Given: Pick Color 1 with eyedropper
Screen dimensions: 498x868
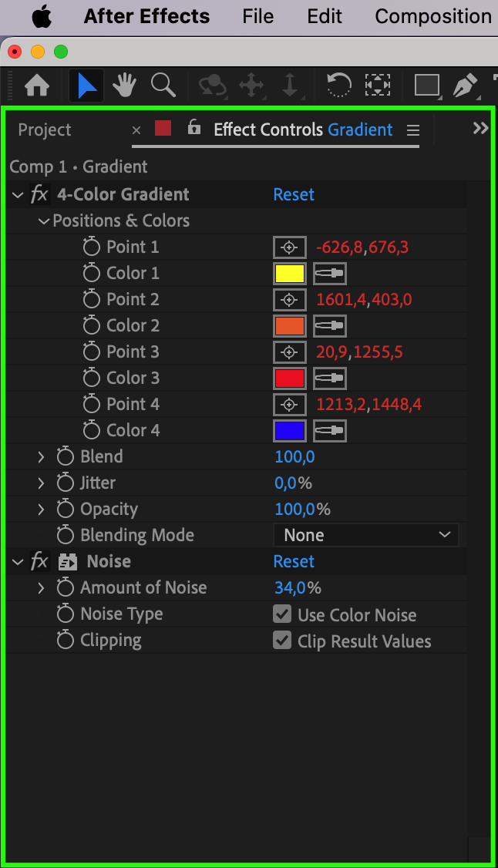Looking at the screenshot, I should tap(330, 274).
